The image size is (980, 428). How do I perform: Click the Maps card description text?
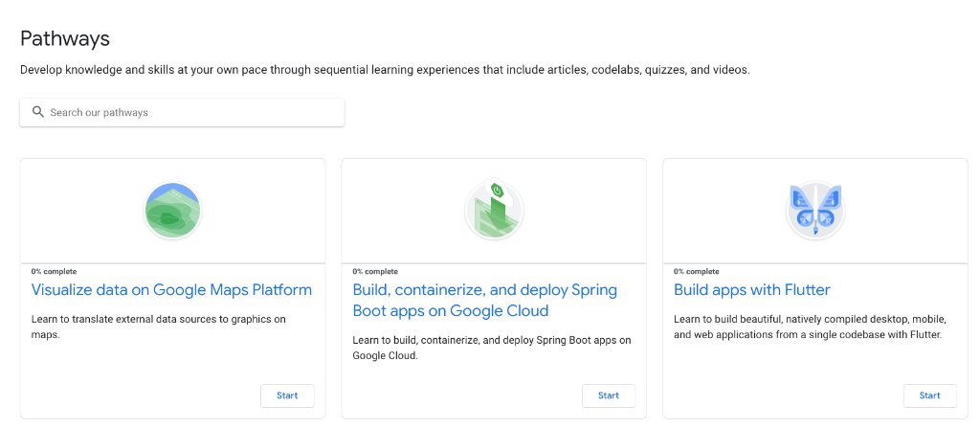pyautogui.click(x=158, y=327)
